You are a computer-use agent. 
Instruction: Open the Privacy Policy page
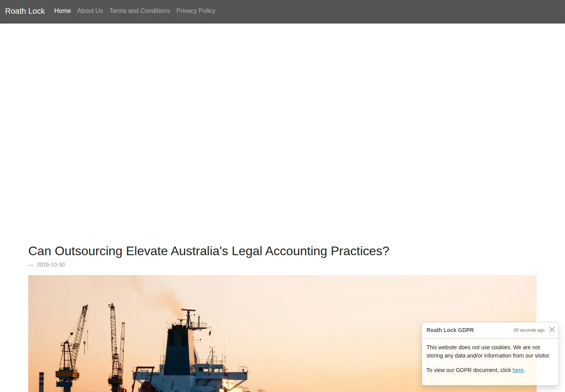point(196,11)
